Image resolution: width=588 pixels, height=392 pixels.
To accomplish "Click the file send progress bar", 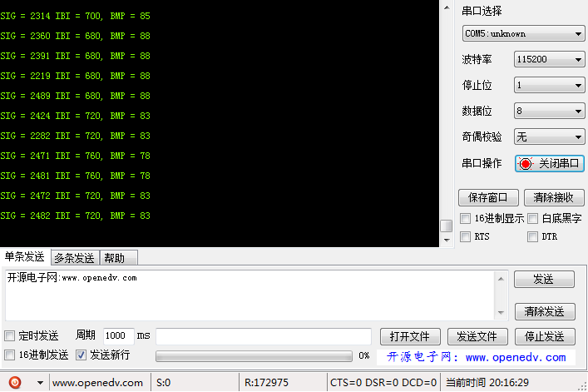I will 254,356.
